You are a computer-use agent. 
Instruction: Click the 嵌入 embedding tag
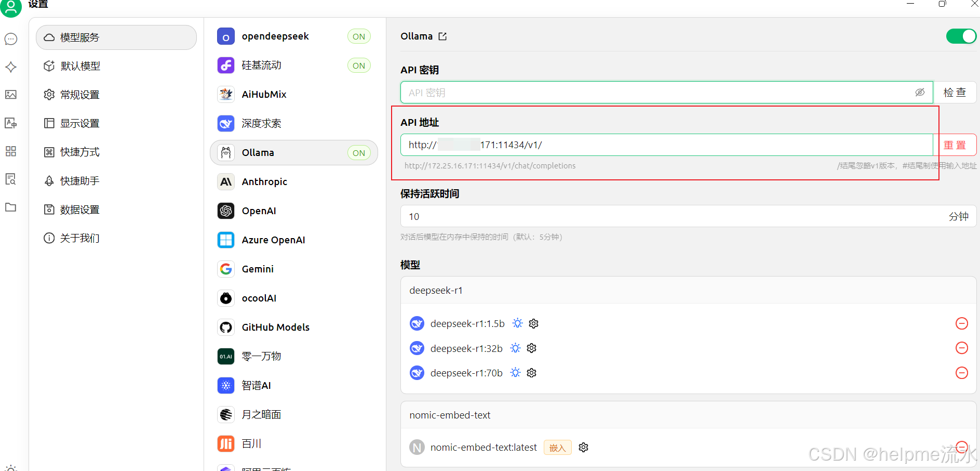tap(557, 448)
